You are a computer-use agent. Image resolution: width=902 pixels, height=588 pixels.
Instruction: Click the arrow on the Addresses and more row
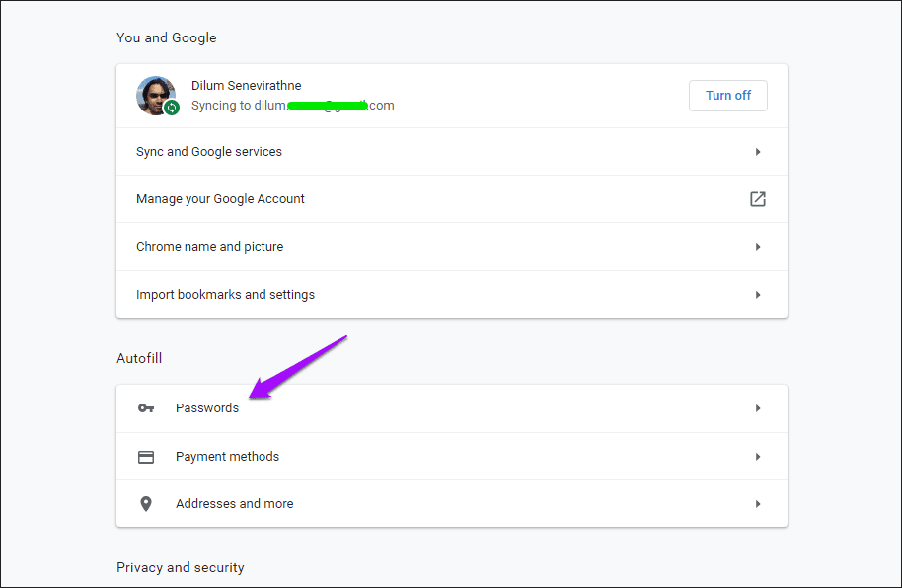pyautogui.click(x=757, y=504)
